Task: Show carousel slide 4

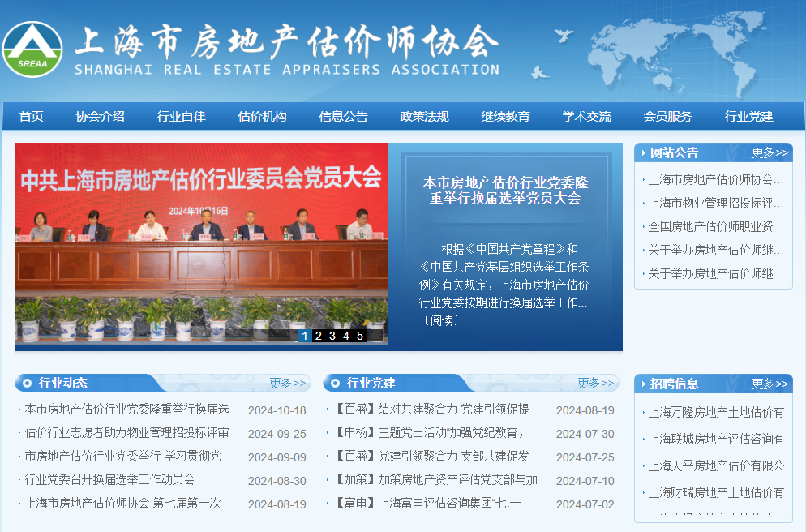Action: click(x=346, y=336)
